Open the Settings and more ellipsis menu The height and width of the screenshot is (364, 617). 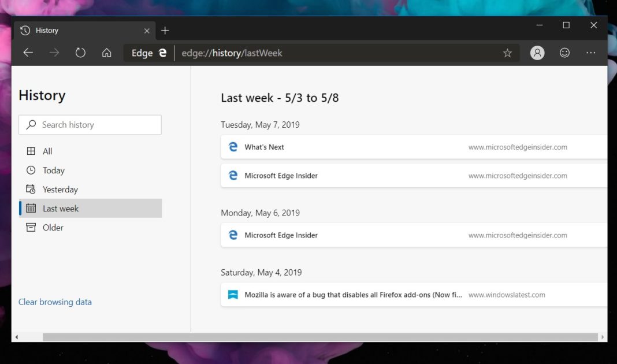(x=590, y=53)
